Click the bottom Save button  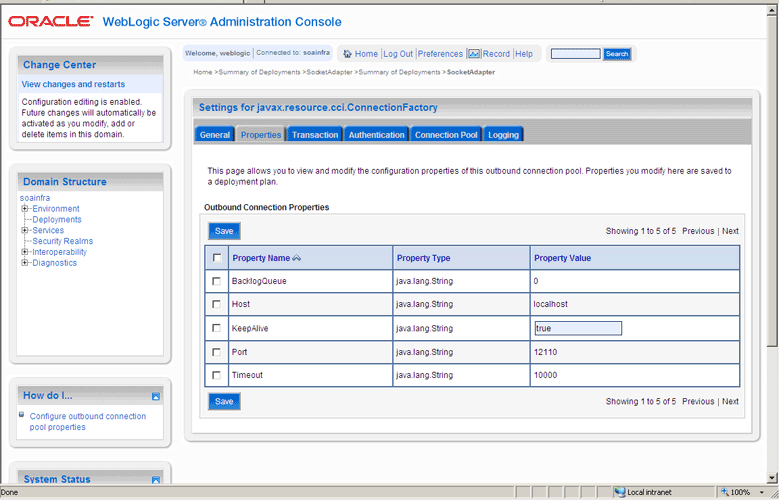(x=224, y=402)
